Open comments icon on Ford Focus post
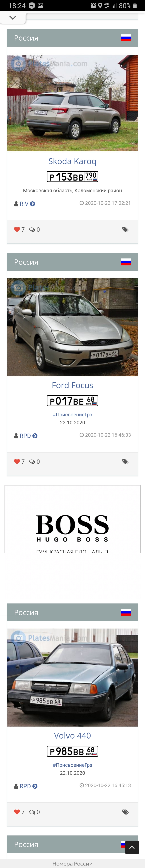The image size is (145, 868). tap(32, 462)
